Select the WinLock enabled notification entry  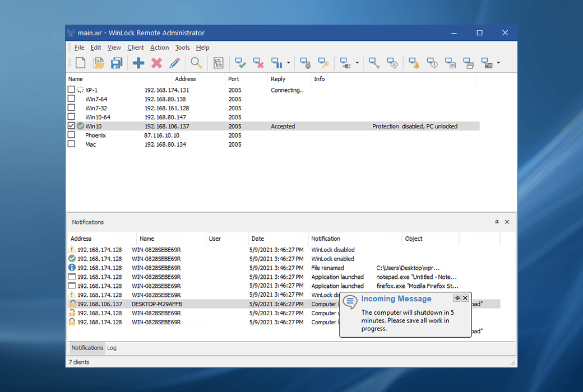coord(332,259)
